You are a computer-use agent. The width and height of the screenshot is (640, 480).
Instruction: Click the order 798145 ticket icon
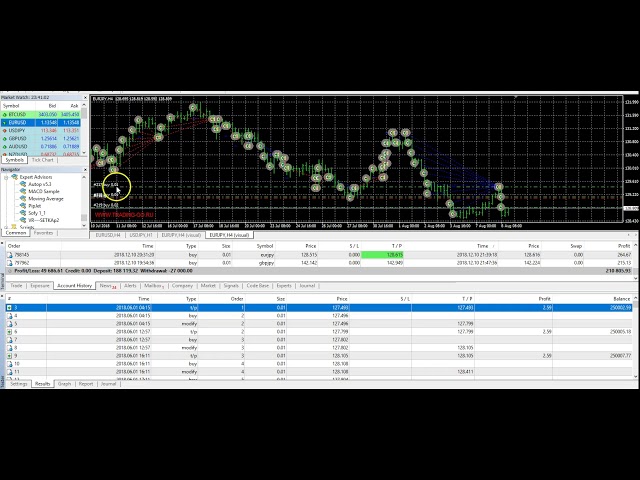pos(5,254)
